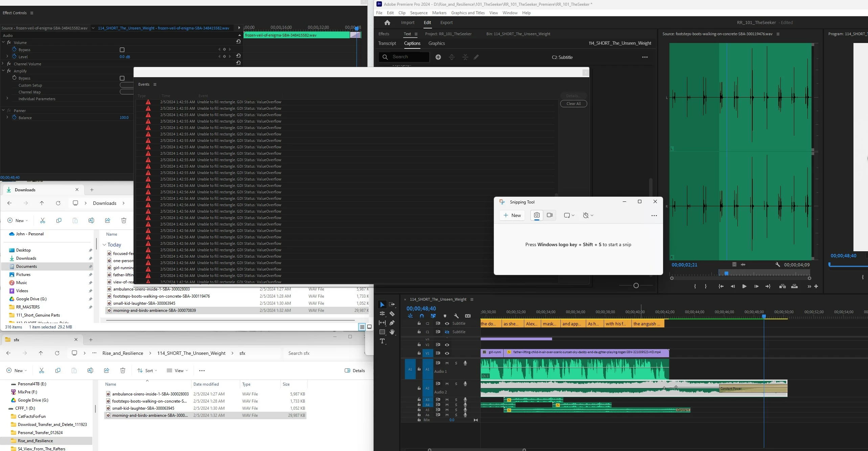
Task: Click the Premiere Home icon
Action: 387,23
